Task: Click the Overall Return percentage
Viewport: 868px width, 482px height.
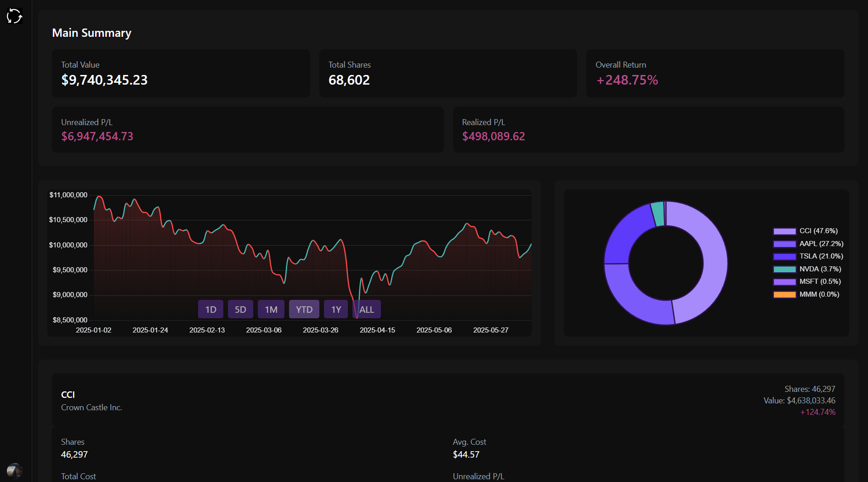Action: (x=627, y=80)
